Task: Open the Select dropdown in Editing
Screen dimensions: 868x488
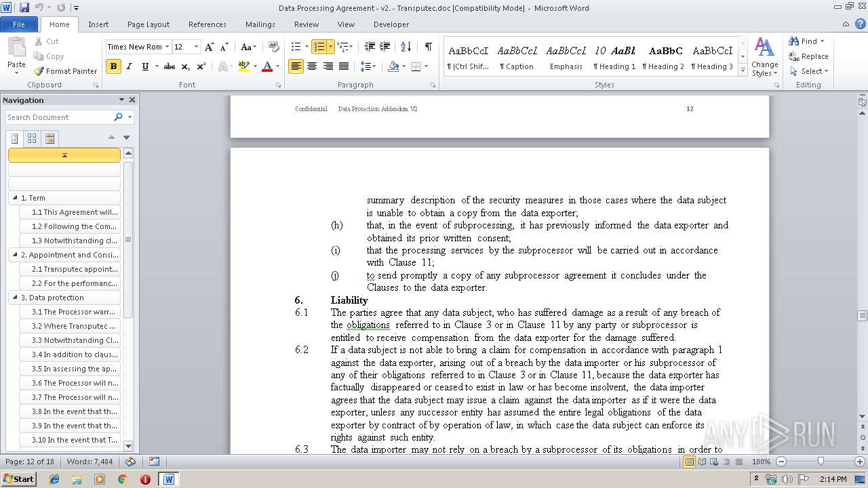Action: (809, 71)
